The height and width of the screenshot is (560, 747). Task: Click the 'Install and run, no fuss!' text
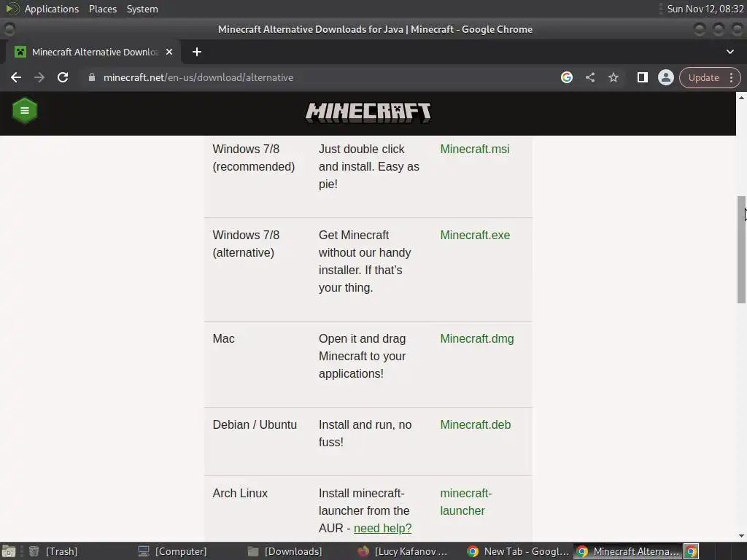pos(365,433)
